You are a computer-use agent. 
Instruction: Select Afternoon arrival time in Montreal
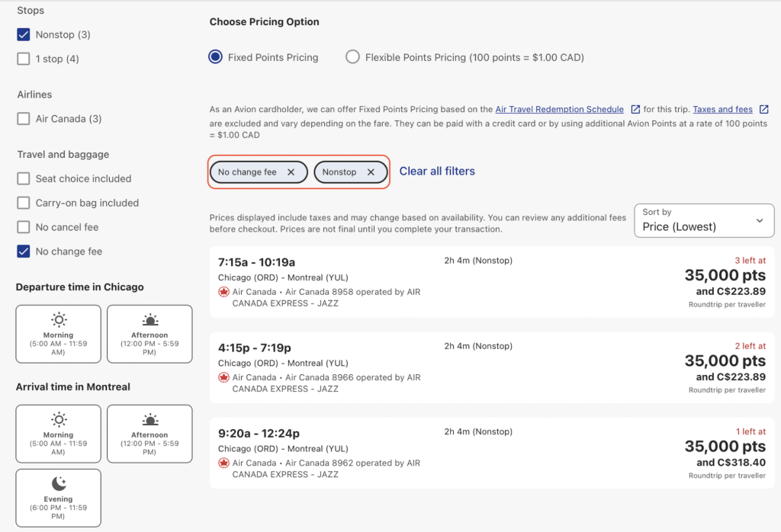(149, 434)
